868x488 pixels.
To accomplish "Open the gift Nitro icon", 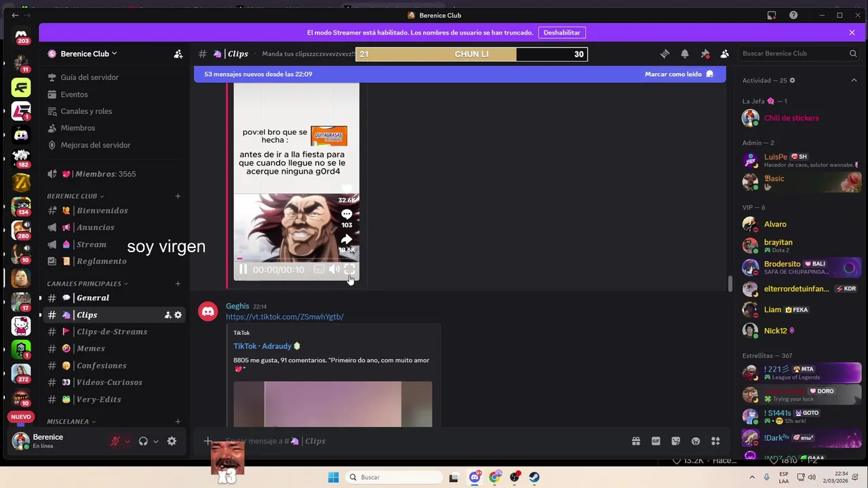I will 636,441.
